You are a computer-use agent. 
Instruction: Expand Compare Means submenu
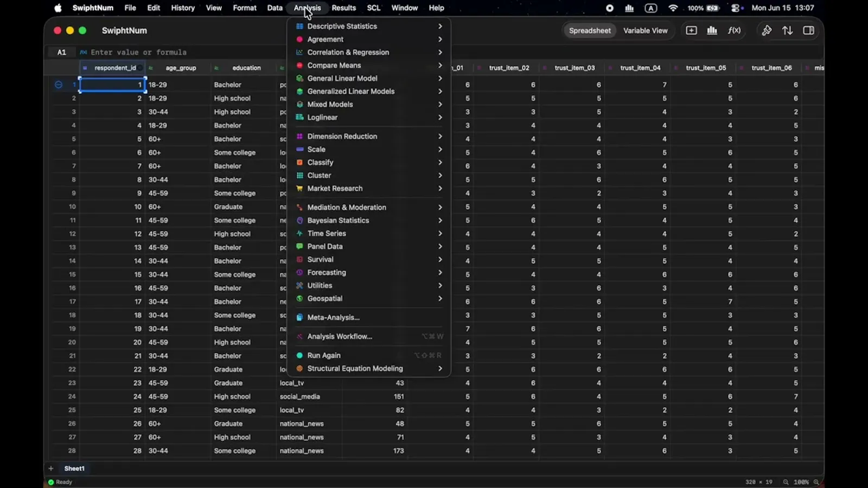coord(369,65)
